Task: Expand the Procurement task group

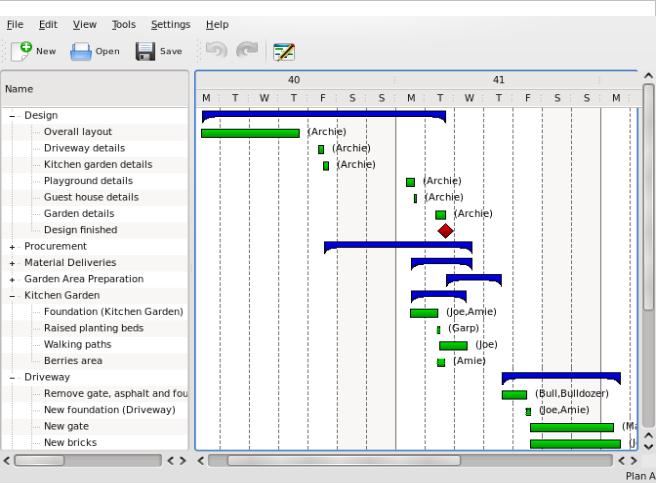Action: tap(13, 247)
